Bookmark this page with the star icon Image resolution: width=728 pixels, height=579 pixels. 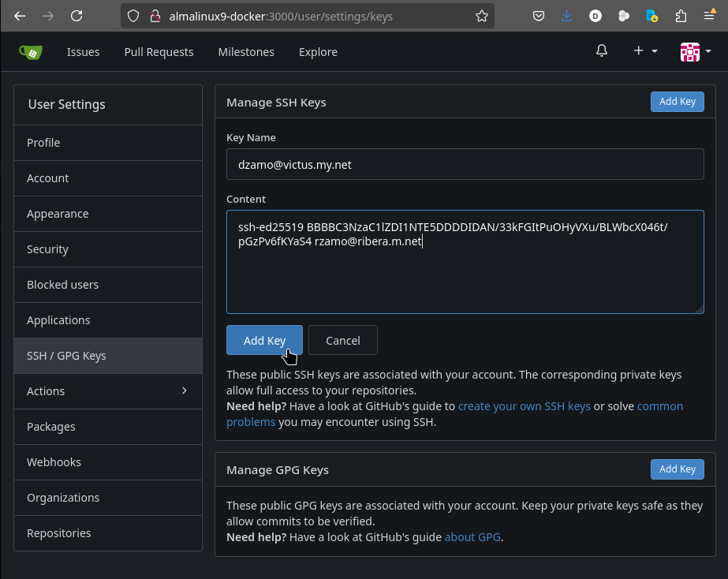pos(481,16)
